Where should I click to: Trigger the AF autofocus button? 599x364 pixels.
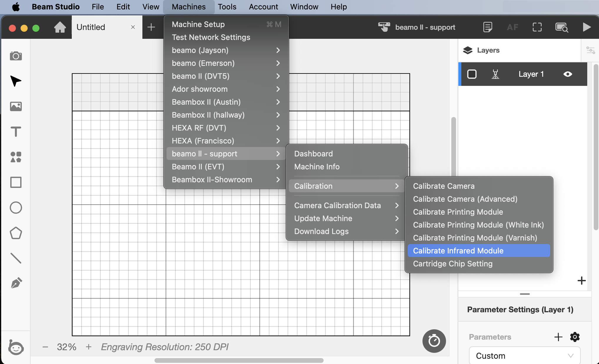[x=513, y=27]
